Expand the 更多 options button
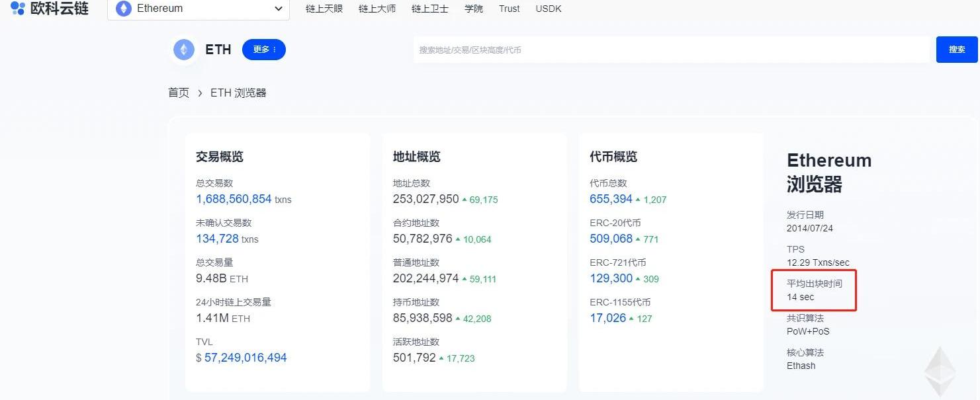Viewport: 980px width, 400px height. coord(264,50)
